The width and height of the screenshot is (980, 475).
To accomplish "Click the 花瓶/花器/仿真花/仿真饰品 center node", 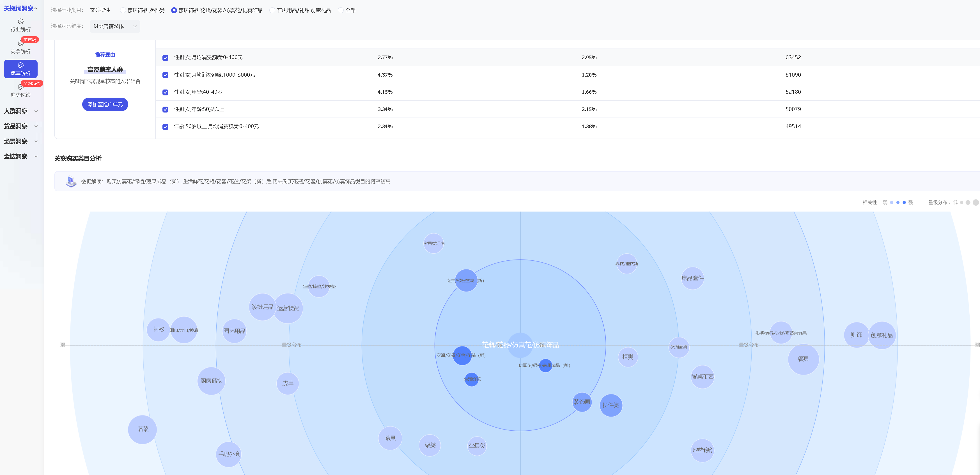I will click(520, 345).
